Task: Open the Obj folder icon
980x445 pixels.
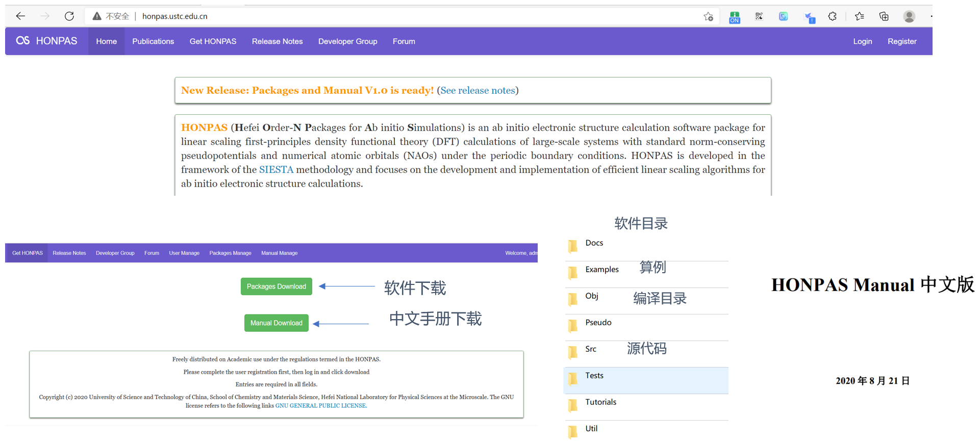Action: [573, 299]
